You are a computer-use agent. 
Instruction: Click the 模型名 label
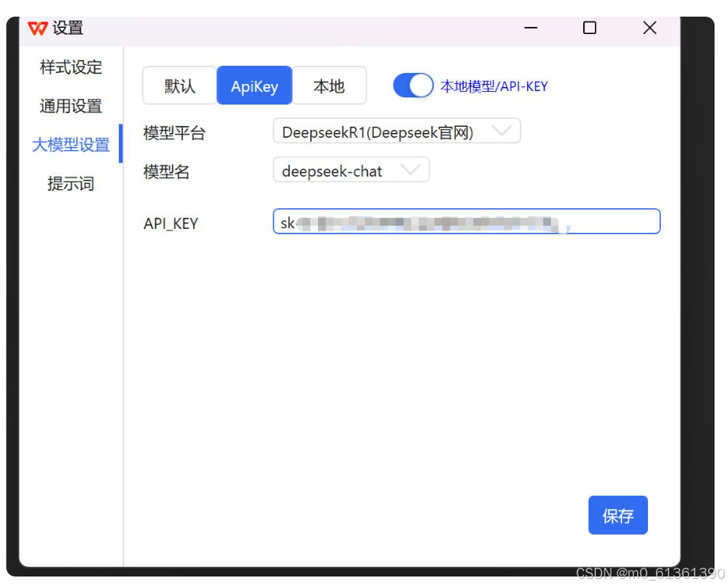[x=166, y=172]
